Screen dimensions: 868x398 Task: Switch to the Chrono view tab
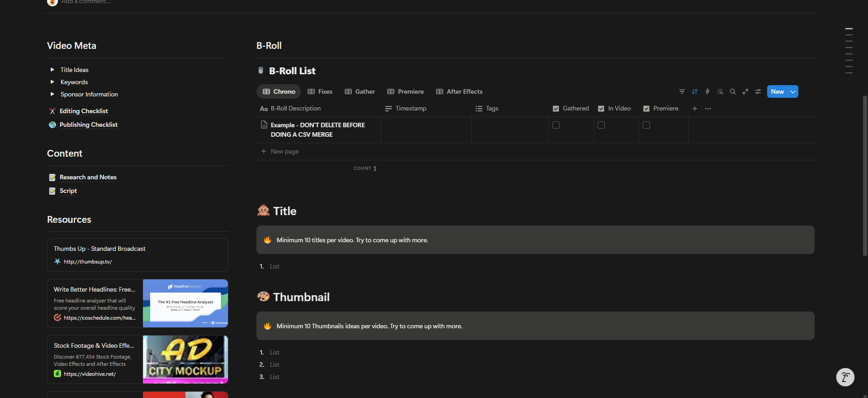click(279, 91)
